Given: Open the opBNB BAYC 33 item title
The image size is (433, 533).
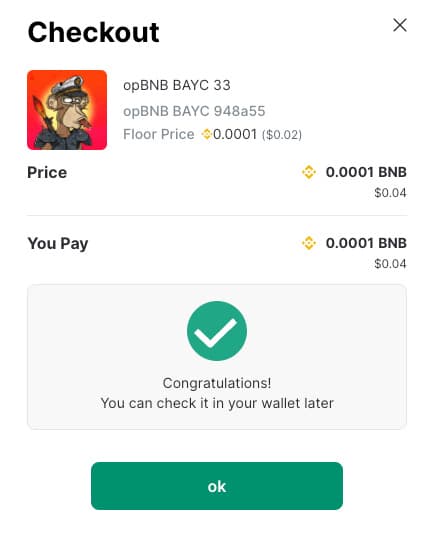Looking at the screenshot, I should point(177,85).
